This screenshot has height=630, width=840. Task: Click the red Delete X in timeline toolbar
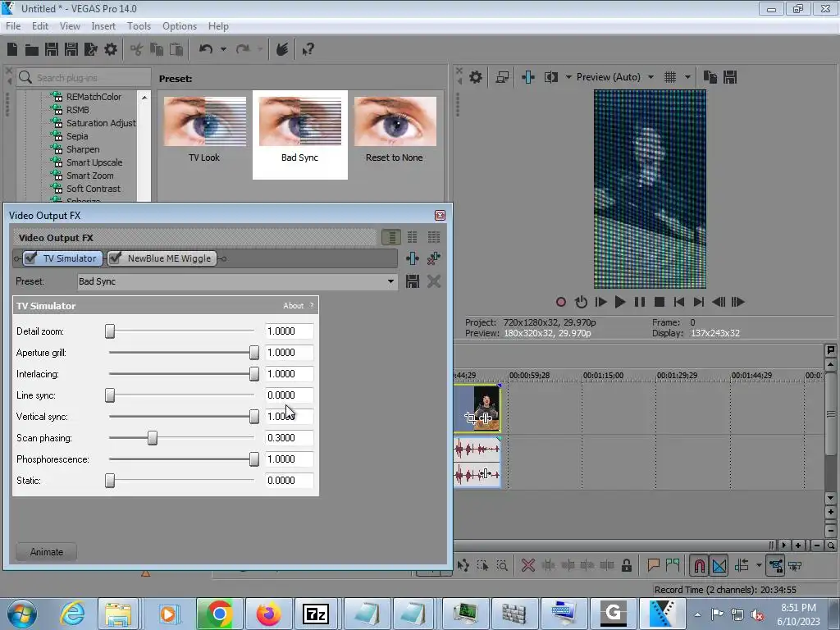click(527, 565)
